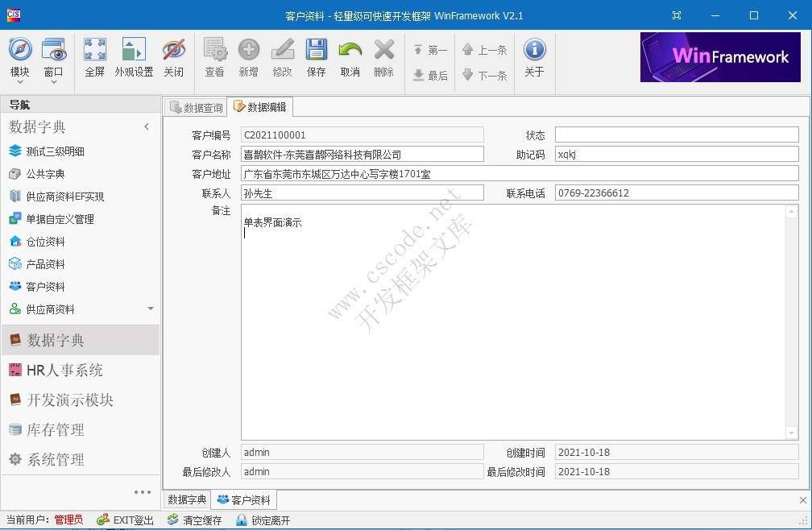Jump to first record with 第一 icon
The image size is (812, 530).
tap(430, 50)
